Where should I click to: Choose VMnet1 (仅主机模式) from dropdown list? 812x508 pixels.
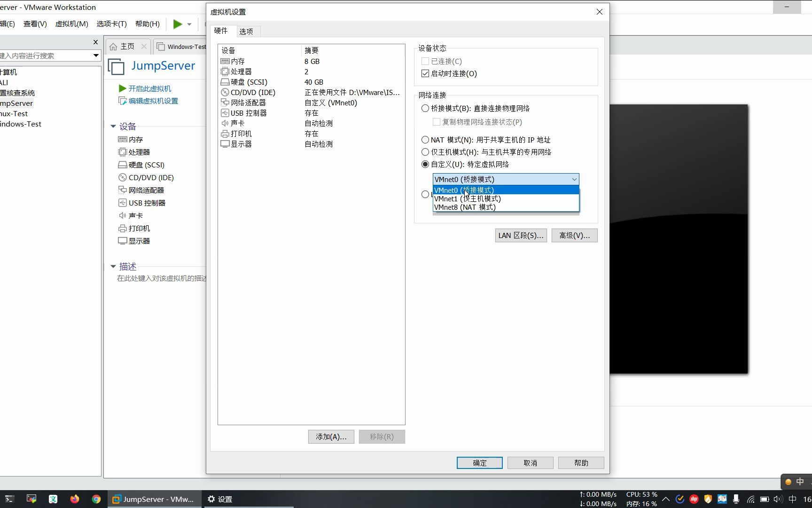point(506,198)
